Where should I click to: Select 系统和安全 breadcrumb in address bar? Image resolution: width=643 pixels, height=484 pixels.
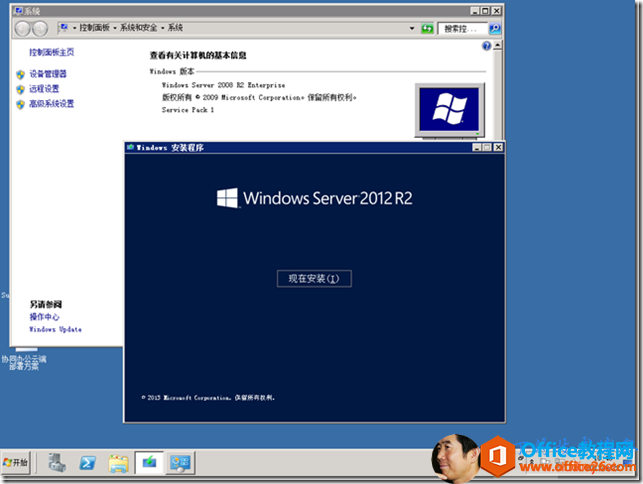coord(138,27)
